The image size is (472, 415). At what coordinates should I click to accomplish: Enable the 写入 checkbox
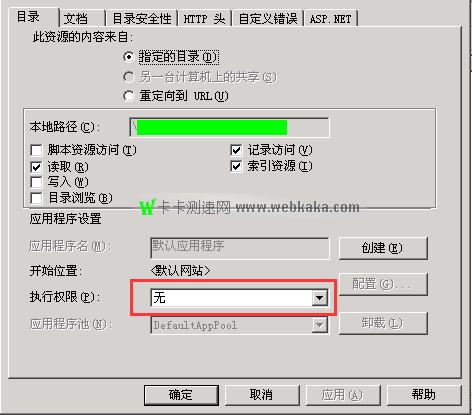point(36,182)
